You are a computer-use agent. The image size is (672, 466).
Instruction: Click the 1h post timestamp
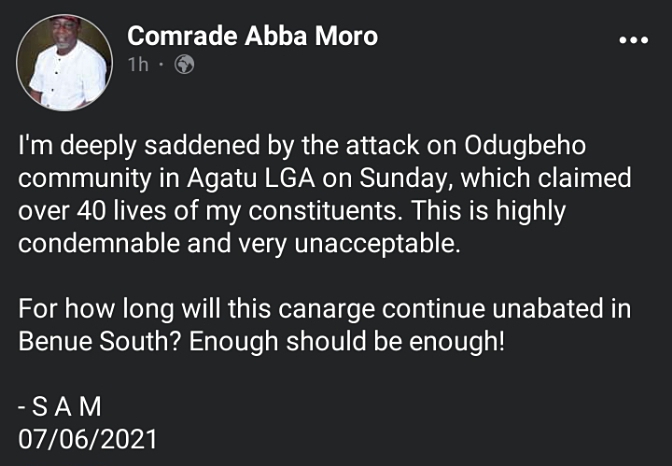pyautogui.click(x=139, y=66)
